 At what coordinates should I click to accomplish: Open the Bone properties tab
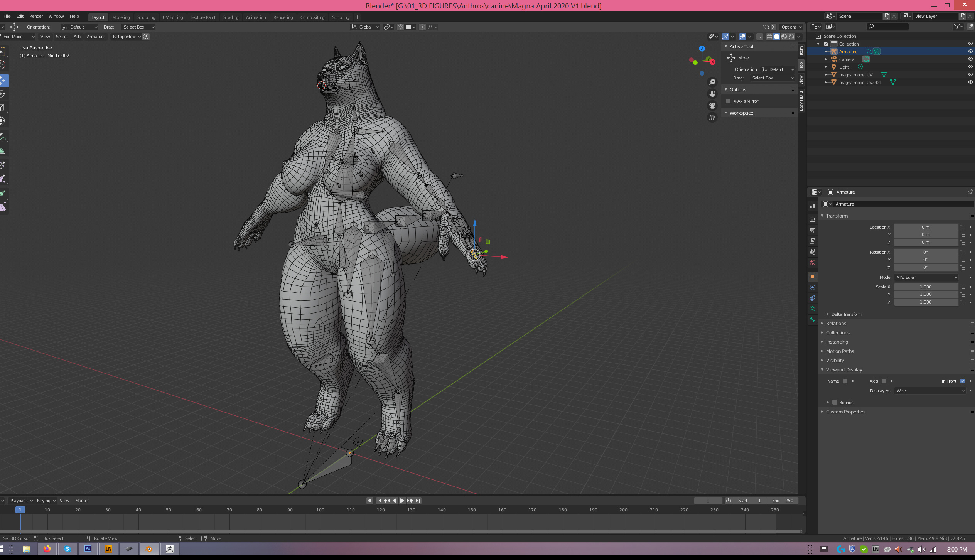tap(813, 320)
